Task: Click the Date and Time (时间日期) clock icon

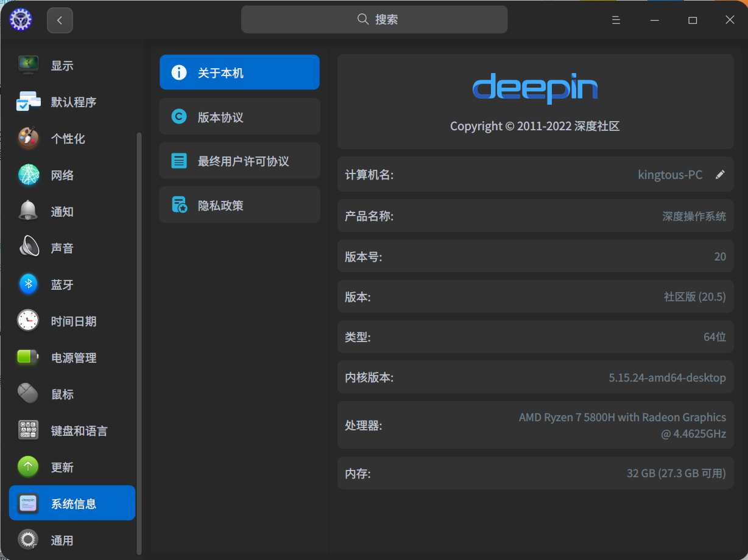Action: [28, 321]
